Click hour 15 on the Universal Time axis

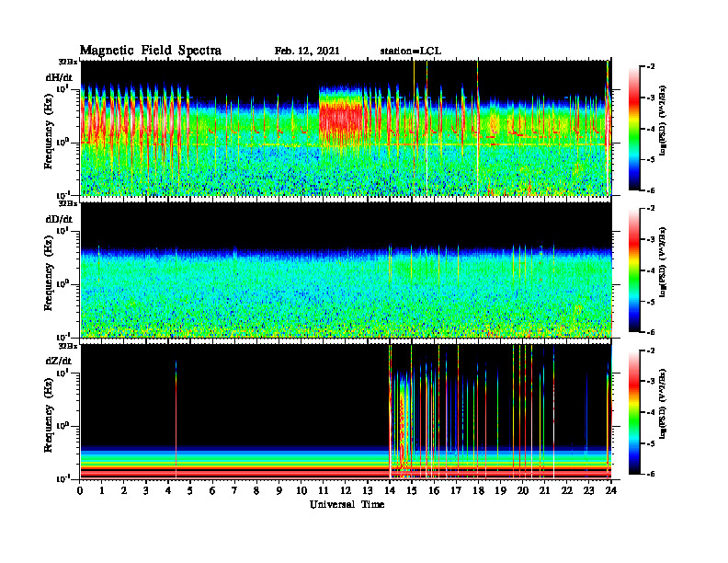412,491
